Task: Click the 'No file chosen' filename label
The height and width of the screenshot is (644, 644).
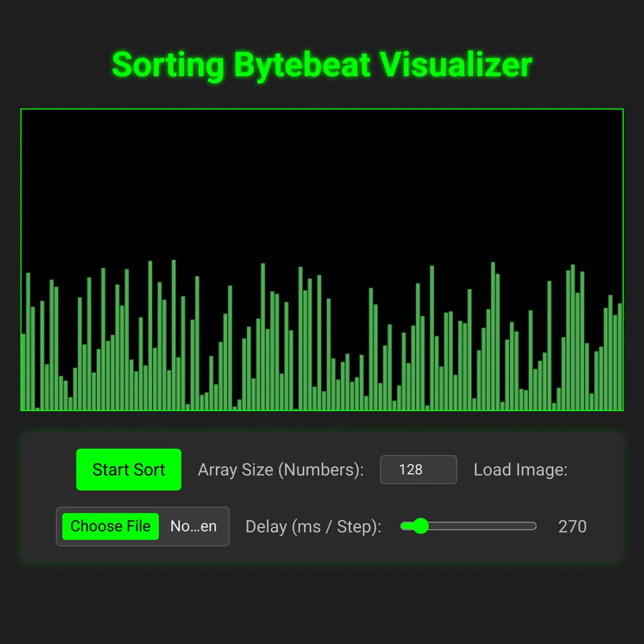Action: coord(193,526)
